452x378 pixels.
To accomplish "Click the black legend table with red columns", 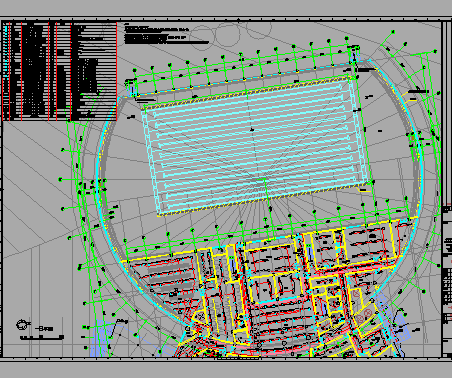I will pos(60,71).
